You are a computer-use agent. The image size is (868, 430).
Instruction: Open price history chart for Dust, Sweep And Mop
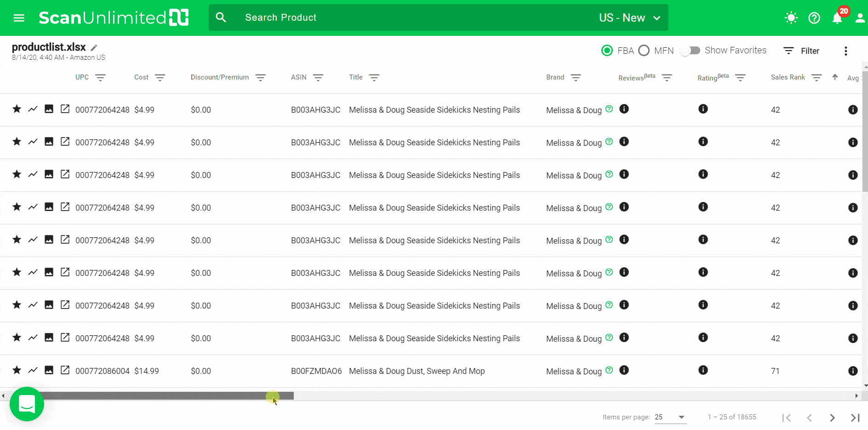tap(33, 370)
